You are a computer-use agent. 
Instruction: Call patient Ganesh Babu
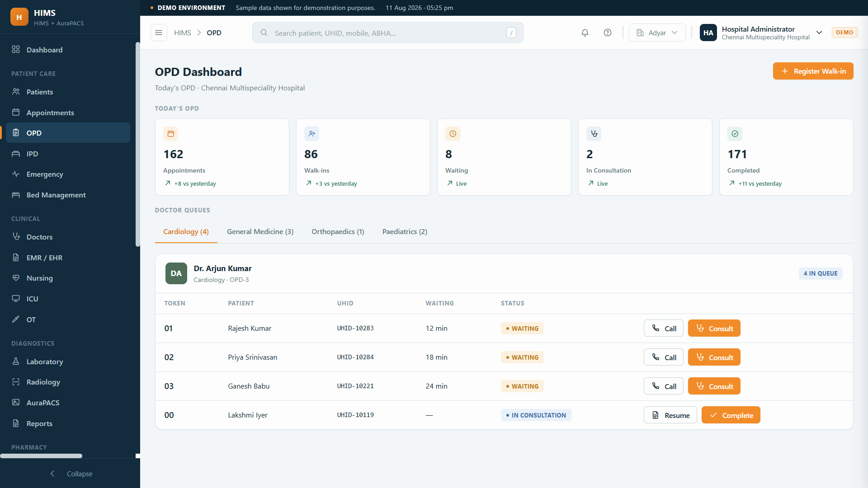coord(663,386)
